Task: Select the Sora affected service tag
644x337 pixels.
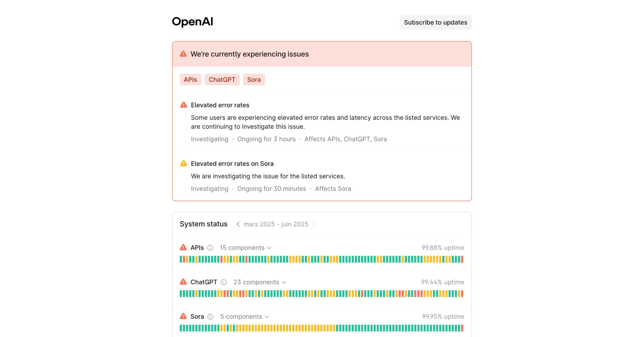Action: pyautogui.click(x=254, y=80)
